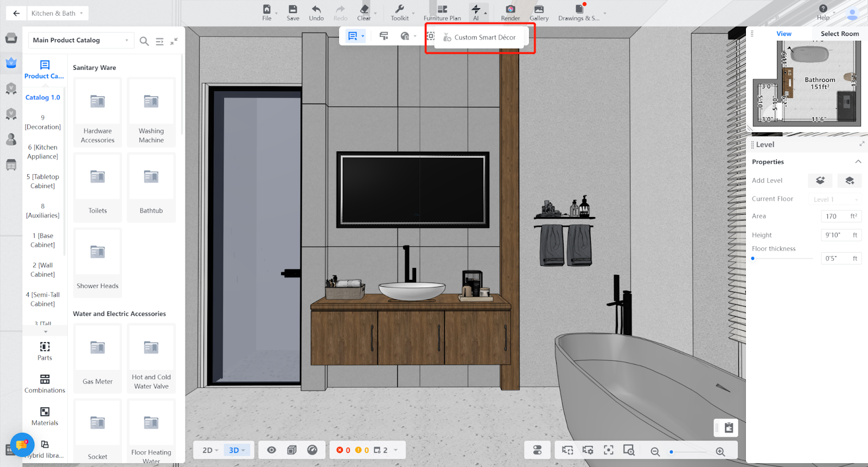Collapse the Properties section

coord(858,162)
